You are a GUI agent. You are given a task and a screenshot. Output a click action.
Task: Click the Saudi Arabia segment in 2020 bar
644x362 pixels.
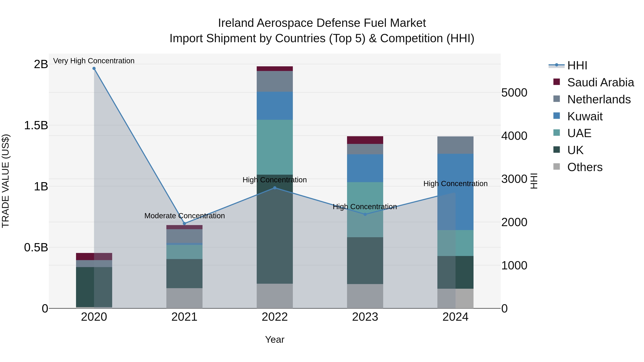pyautogui.click(x=94, y=257)
